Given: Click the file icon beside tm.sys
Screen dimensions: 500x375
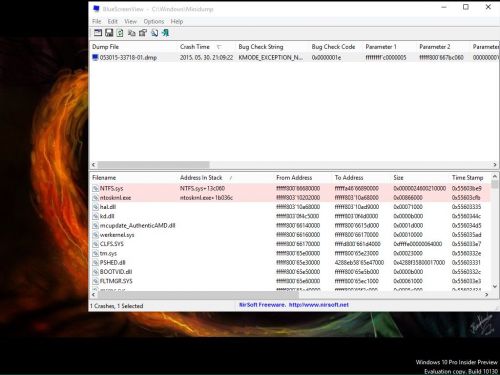Looking at the screenshot, I should [x=96, y=253].
